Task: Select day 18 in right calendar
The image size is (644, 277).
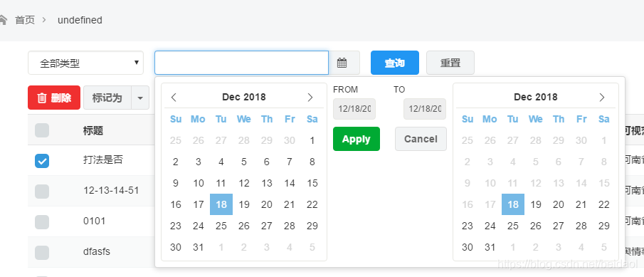Action: (512, 204)
